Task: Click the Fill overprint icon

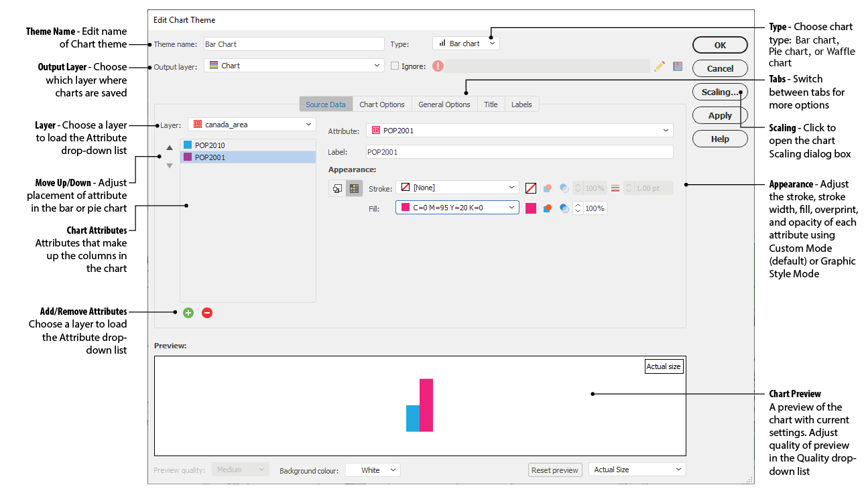Action: click(x=547, y=208)
